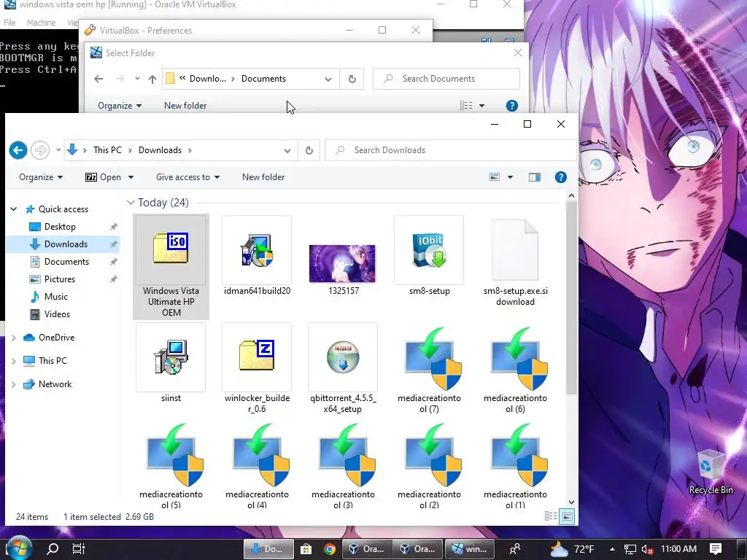
Task: Open Google Chrome from the taskbar
Action: pyautogui.click(x=329, y=549)
